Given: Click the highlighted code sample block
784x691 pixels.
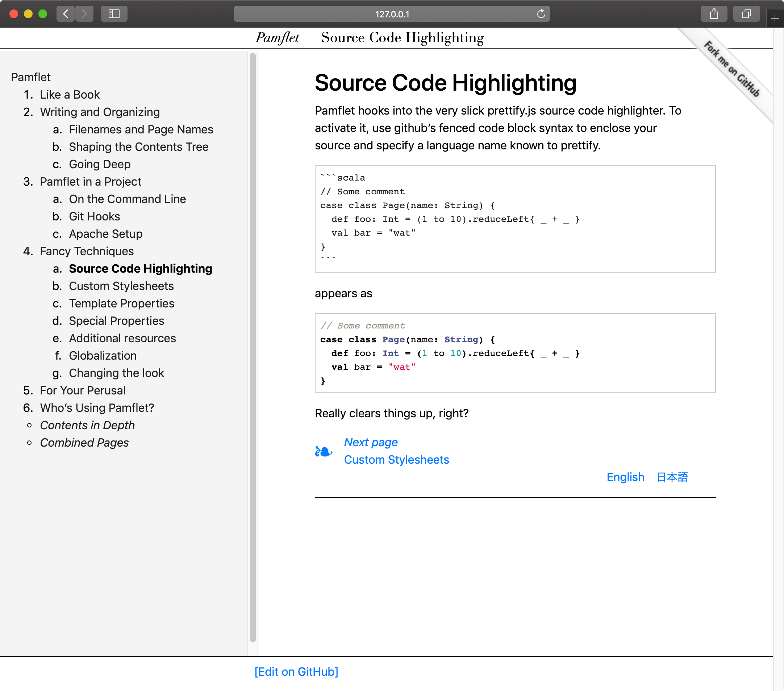Looking at the screenshot, I should click(x=515, y=353).
